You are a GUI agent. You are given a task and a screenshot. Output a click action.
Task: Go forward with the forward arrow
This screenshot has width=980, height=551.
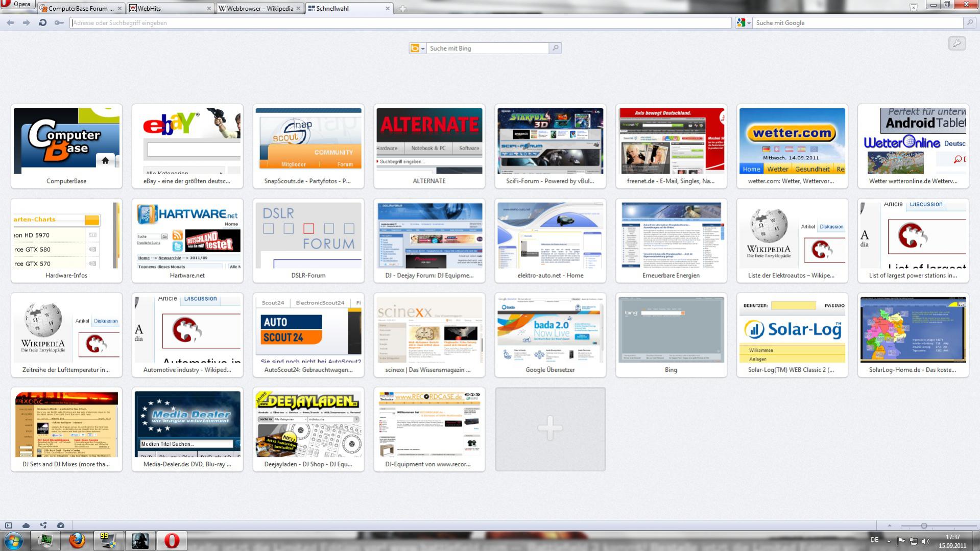click(x=27, y=22)
